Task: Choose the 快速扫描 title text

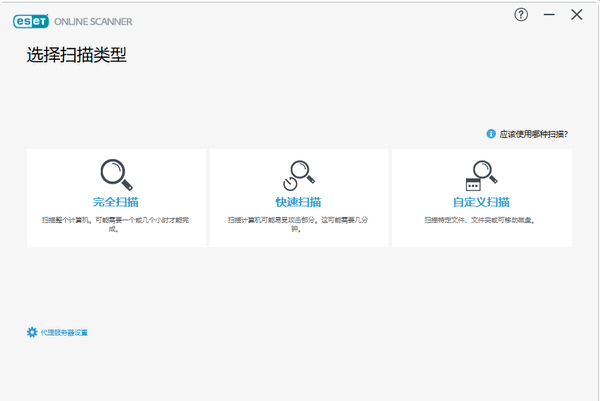Action: [x=298, y=202]
